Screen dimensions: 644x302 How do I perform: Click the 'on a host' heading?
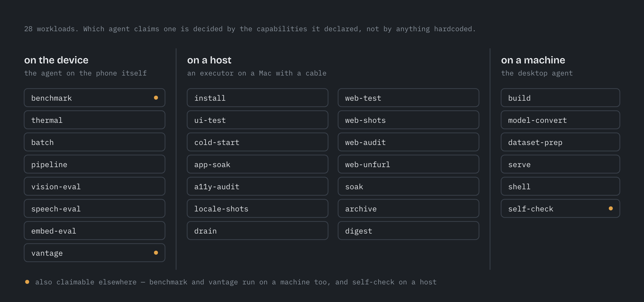[209, 60]
